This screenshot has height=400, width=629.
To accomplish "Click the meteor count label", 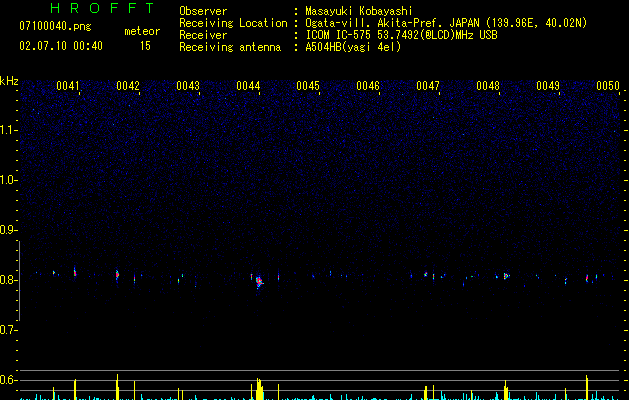I will pyautogui.click(x=142, y=31).
